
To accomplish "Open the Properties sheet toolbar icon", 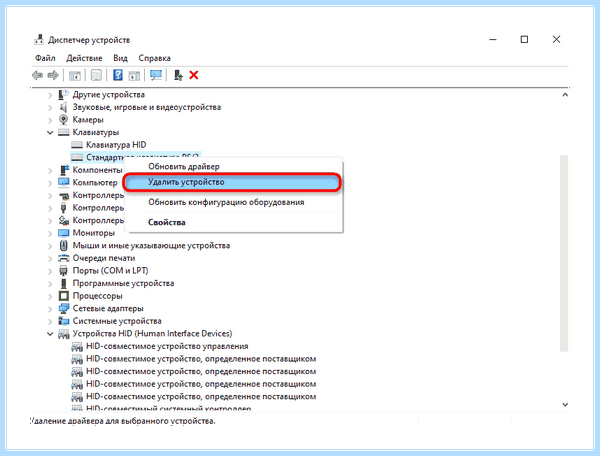I will (x=96, y=75).
